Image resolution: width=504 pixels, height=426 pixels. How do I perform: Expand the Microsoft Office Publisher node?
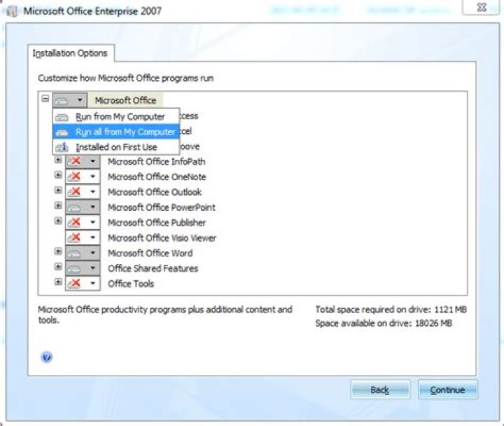58,221
